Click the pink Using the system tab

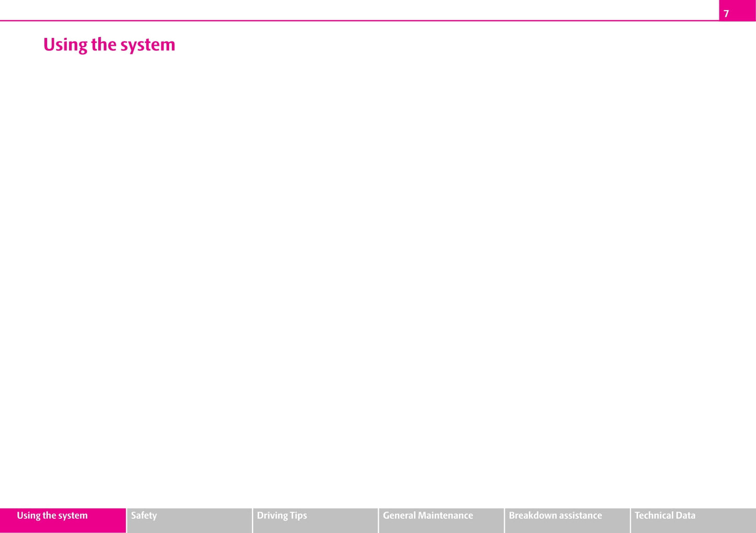[x=63, y=520]
